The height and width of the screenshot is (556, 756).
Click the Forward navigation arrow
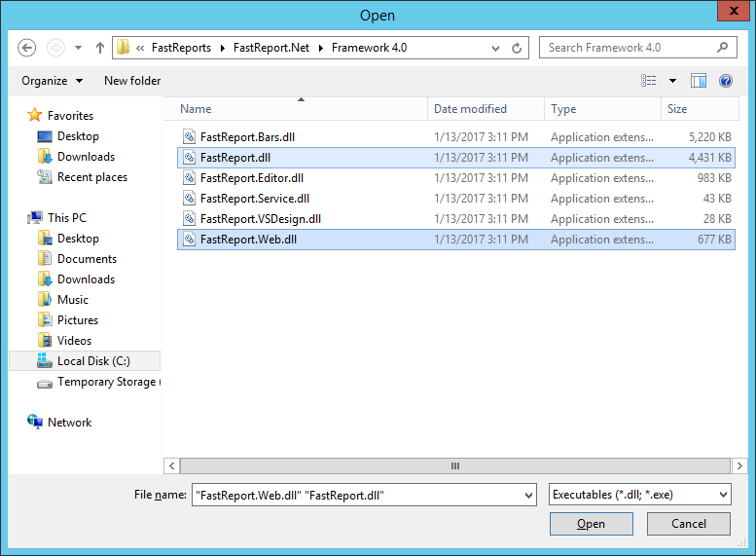point(55,48)
